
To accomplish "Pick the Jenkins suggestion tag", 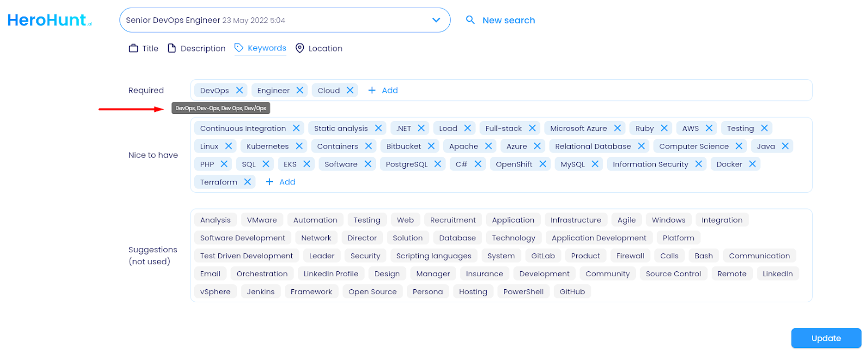I will (260, 291).
